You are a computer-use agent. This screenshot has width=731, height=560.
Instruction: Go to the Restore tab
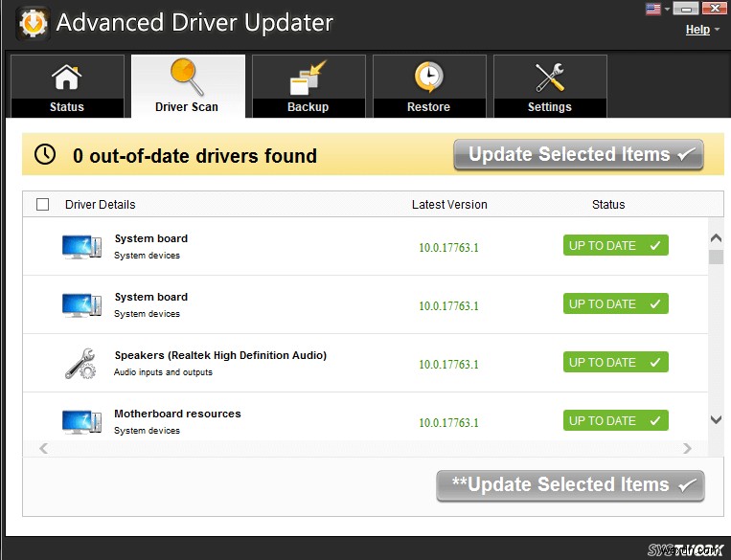coord(429,86)
